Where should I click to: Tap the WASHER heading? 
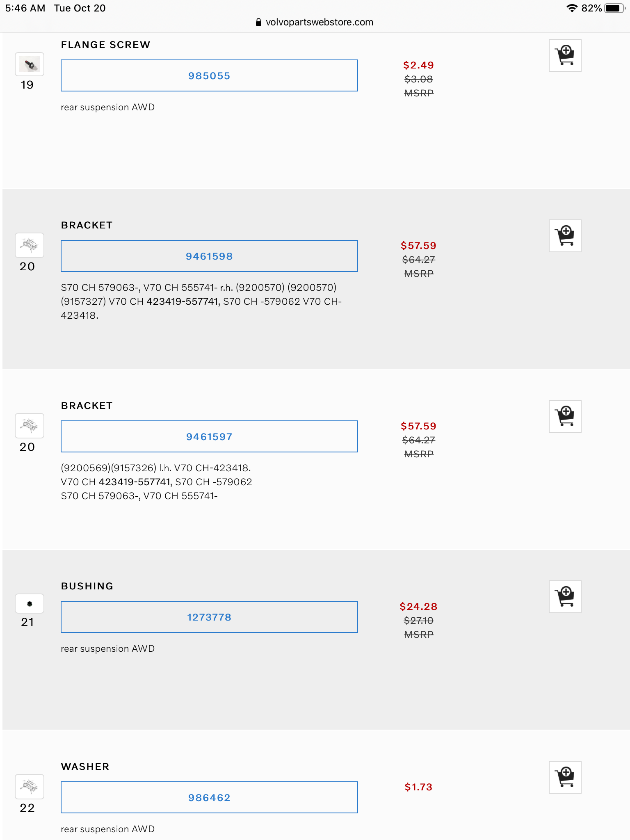[x=85, y=767]
